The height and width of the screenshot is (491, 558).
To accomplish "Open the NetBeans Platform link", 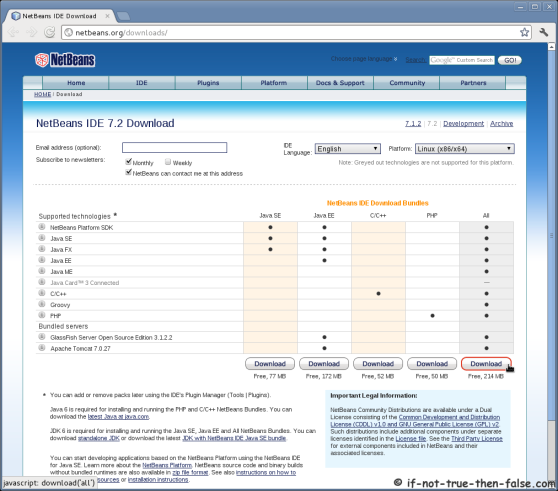I will [x=167, y=465].
